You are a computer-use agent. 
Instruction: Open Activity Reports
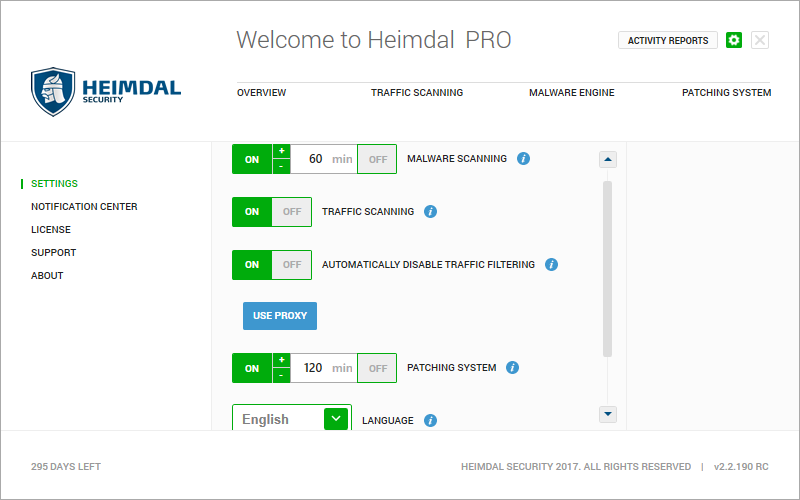pos(668,40)
